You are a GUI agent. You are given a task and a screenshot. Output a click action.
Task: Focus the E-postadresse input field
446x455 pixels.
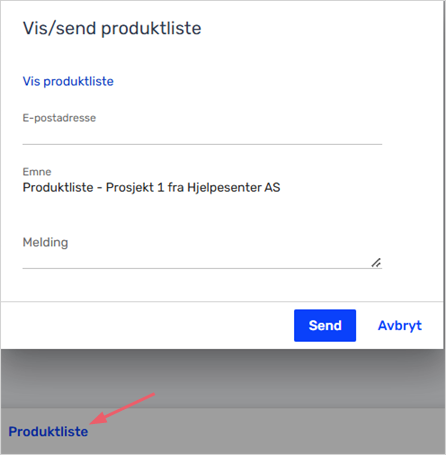pyautogui.click(x=202, y=135)
